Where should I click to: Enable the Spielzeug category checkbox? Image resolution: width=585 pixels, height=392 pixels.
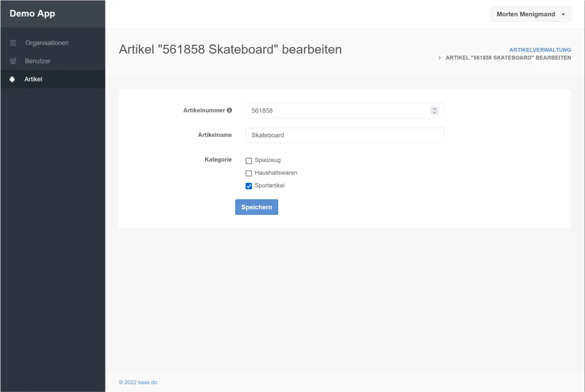tap(249, 161)
